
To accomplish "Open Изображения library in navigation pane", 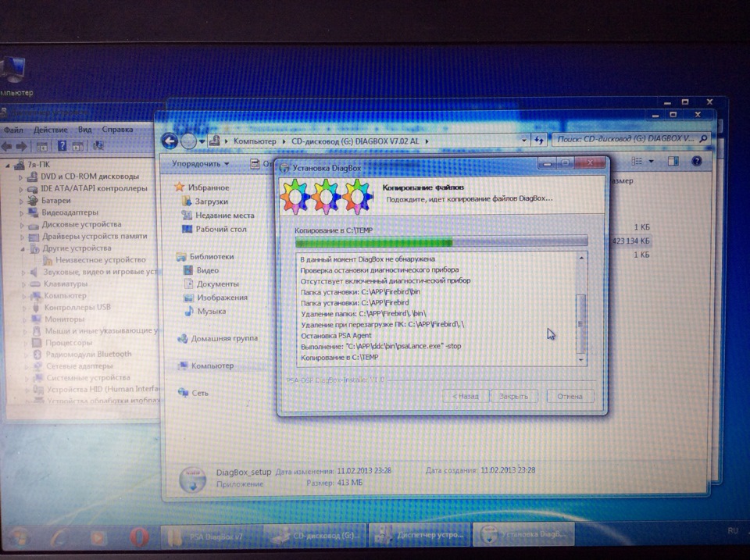I will [223, 298].
